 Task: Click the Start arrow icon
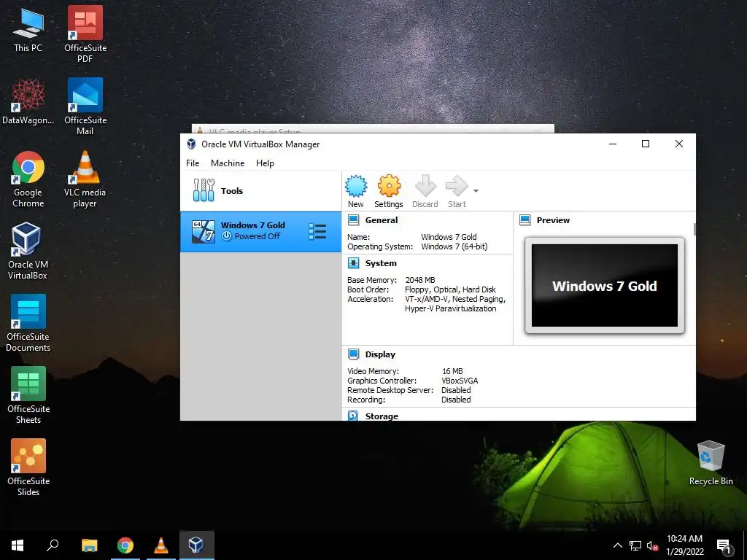[x=457, y=186]
